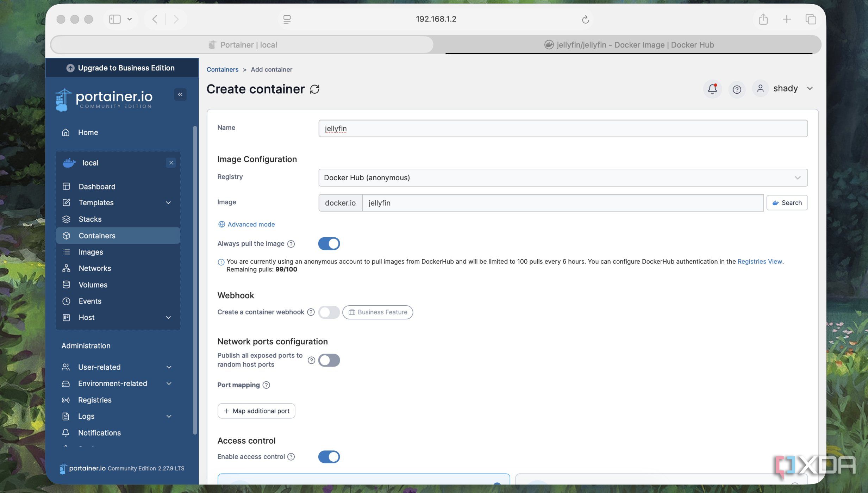The height and width of the screenshot is (493, 868).
Task: Toggle the Create a container webhook switch
Action: pos(329,312)
